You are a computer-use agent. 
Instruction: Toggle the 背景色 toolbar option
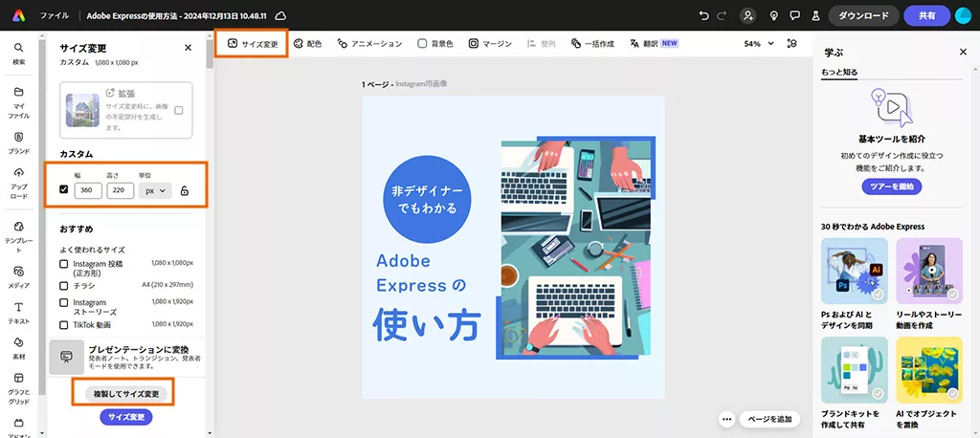435,44
